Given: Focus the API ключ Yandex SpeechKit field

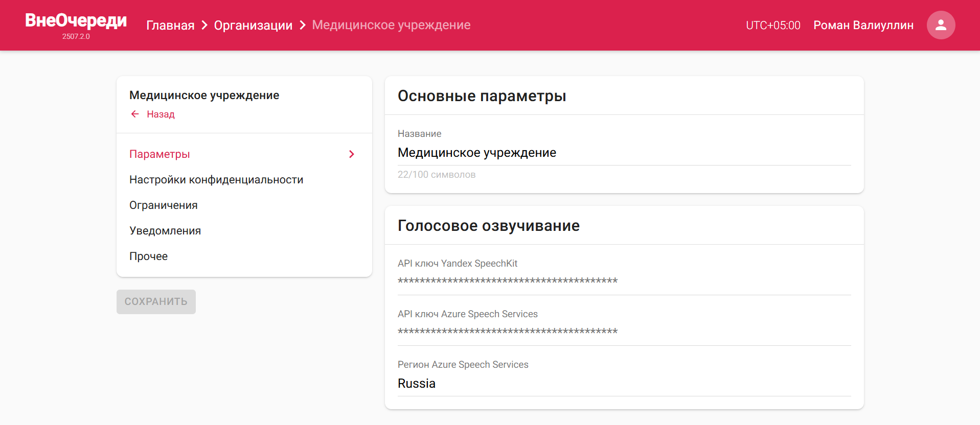Looking at the screenshot, I should point(624,280).
